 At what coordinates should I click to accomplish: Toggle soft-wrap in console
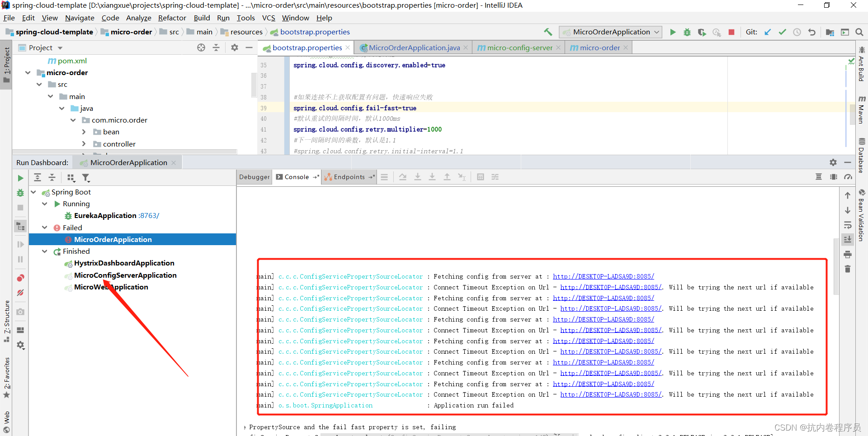(848, 225)
